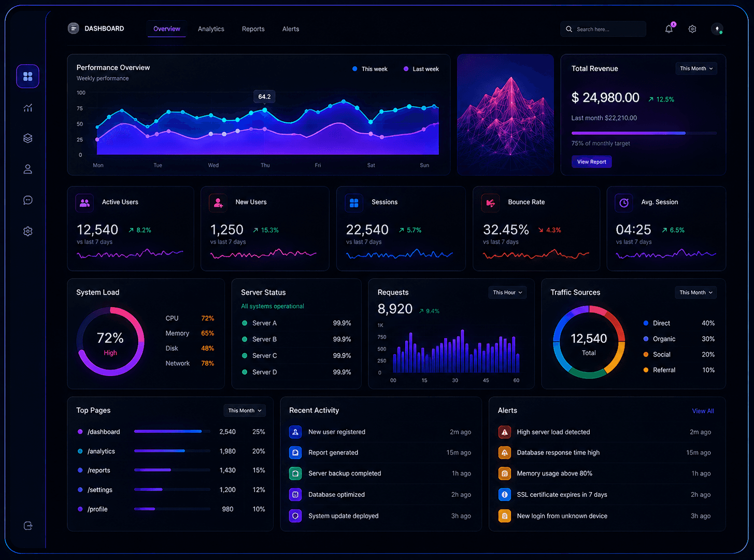Click the Sessions card icon
The height and width of the screenshot is (560, 754).
(x=354, y=203)
